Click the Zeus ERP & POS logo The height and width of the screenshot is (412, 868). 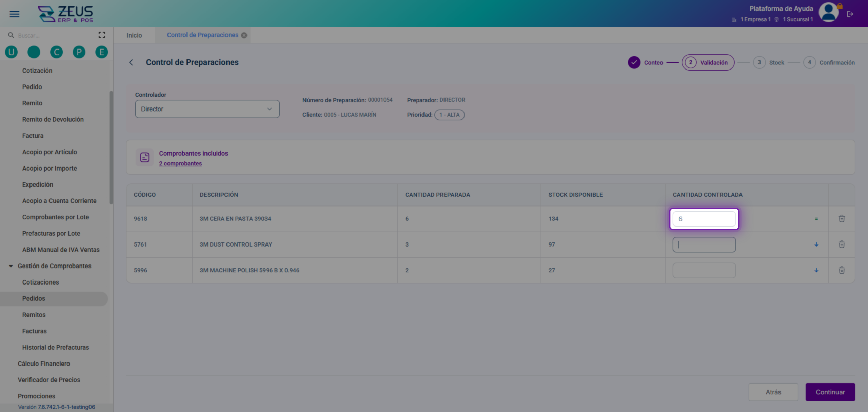tap(65, 14)
